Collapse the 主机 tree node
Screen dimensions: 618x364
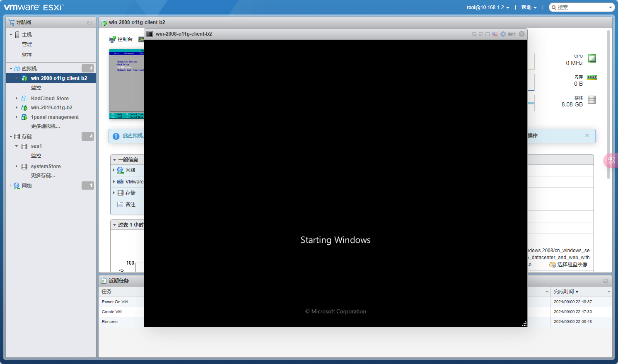[11, 35]
